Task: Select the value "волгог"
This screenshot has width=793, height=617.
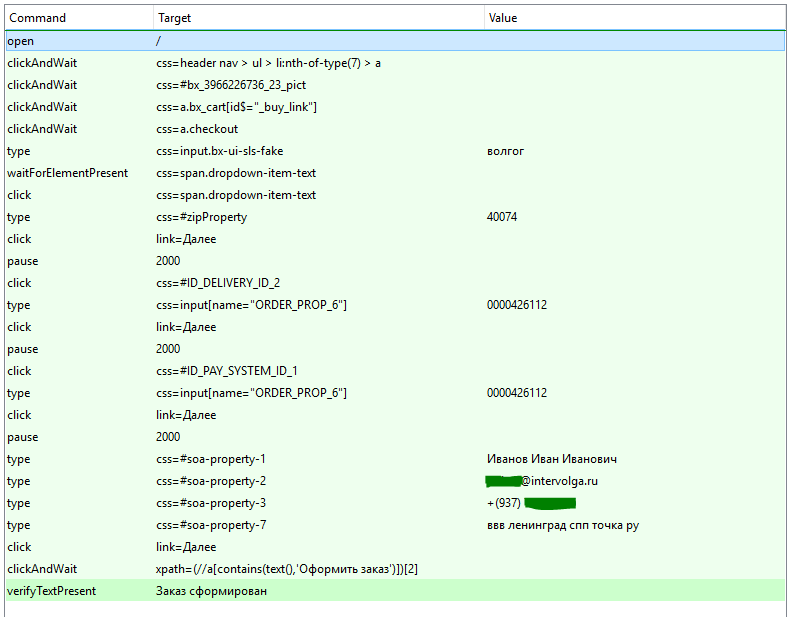Action: pos(505,151)
